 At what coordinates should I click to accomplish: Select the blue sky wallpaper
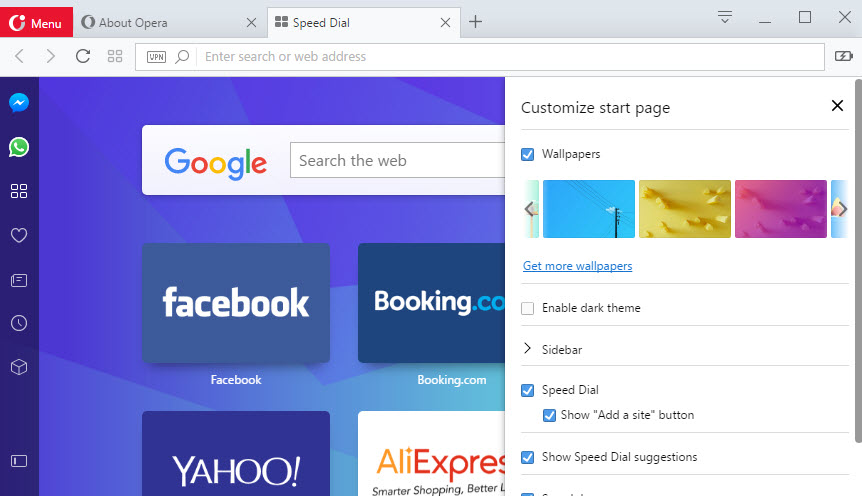pos(589,209)
